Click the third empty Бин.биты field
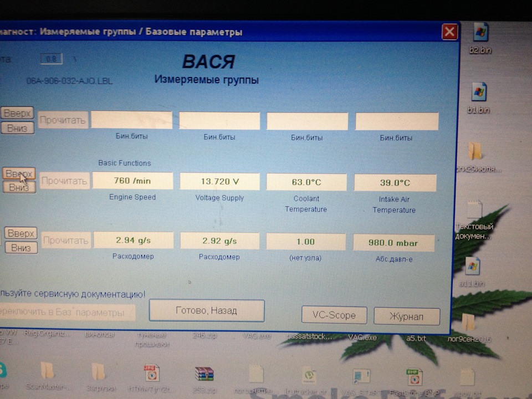The width and height of the screenshot is (532, 399). (308, 121)
